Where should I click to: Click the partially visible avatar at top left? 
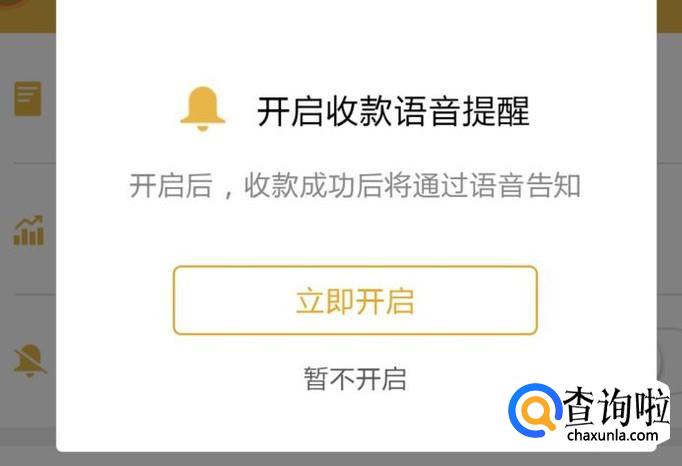pos(10,3)
